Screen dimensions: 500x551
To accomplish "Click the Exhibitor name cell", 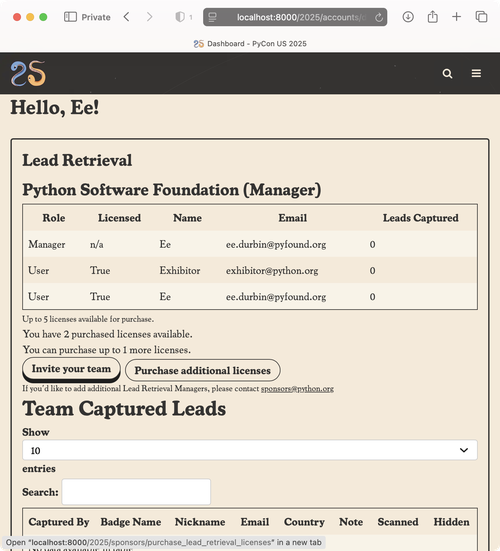I will [x=180, y=271].
